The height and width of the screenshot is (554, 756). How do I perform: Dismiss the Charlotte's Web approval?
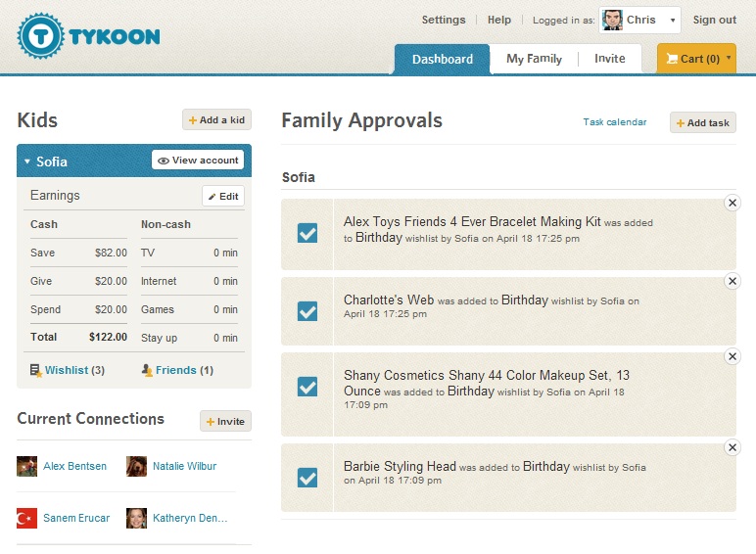(732, 281)
